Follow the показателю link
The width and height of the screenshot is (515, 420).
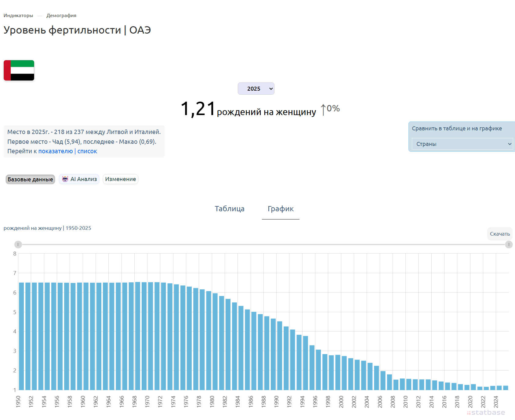pyautogui.click(x=56, y=151)
